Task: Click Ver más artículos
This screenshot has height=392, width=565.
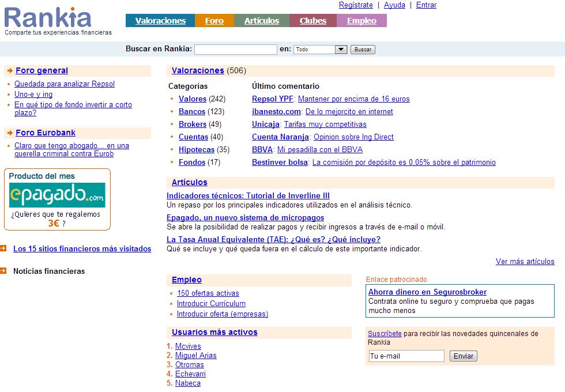Action: click(525, 262)
